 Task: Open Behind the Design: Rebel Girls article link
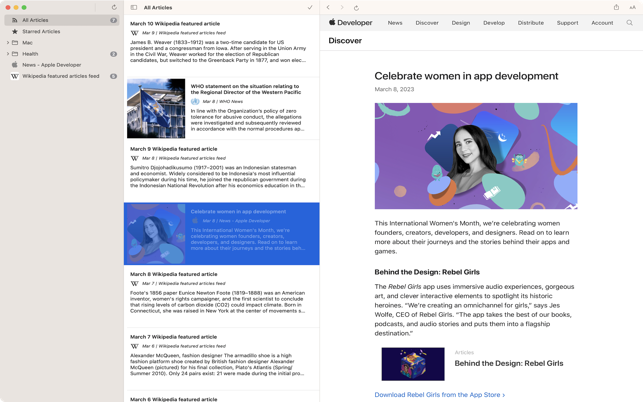509,363
